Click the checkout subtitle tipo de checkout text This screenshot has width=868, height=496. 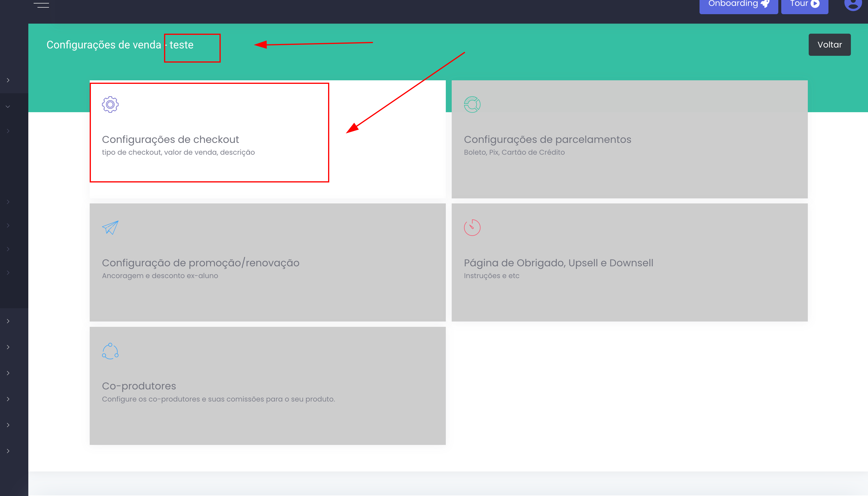[178, 152]
